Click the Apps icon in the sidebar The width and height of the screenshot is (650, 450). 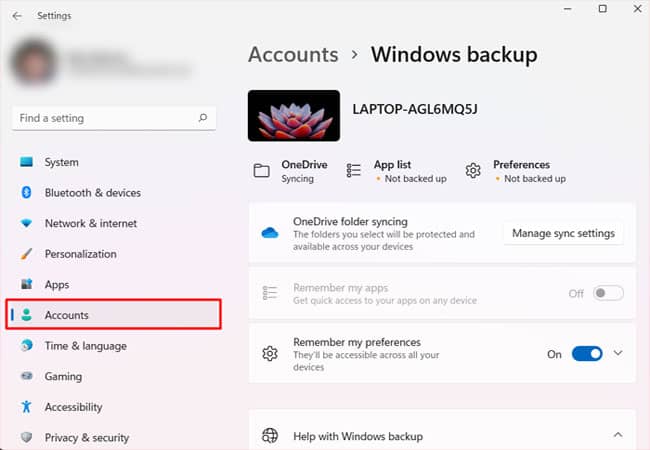pyautogui.click(x=27, y=284)
